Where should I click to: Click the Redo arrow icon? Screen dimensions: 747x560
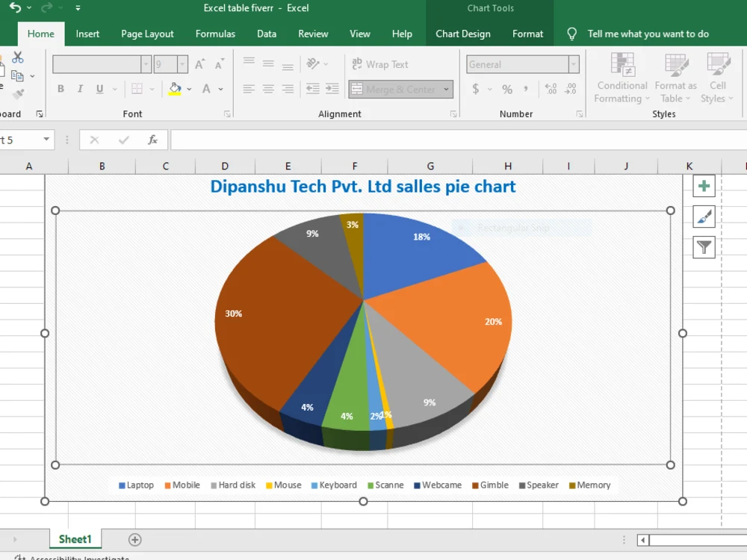pos(46,7)
